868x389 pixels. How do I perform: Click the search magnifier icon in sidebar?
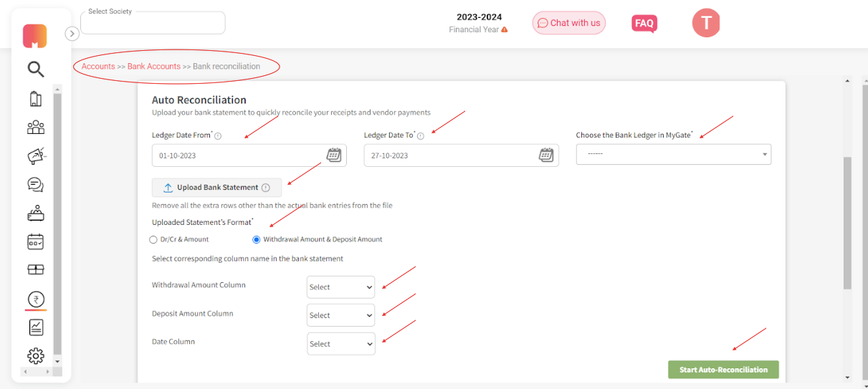tap(36, 69)
